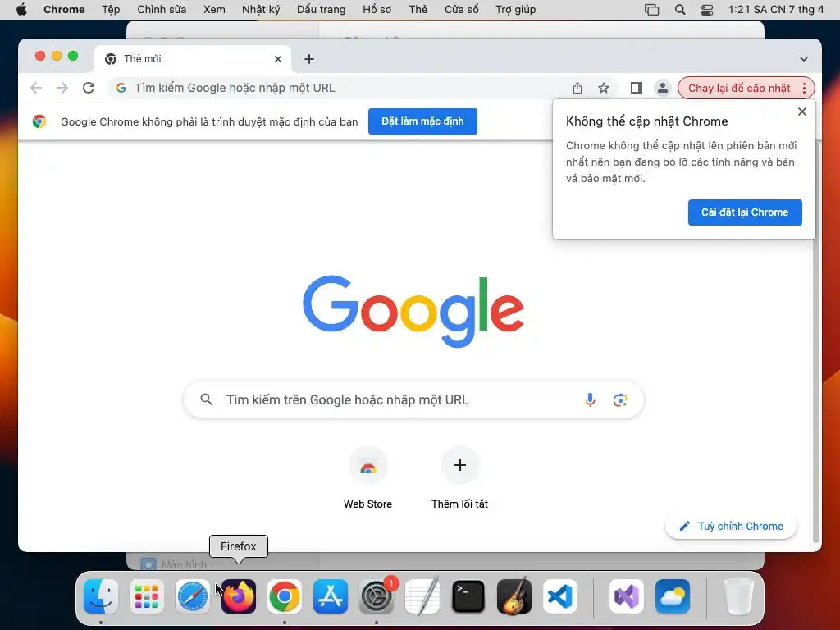Click the browser back arrow
This screenshot has width=840, height=630.
pyautogui.click(x=36, y=88)
